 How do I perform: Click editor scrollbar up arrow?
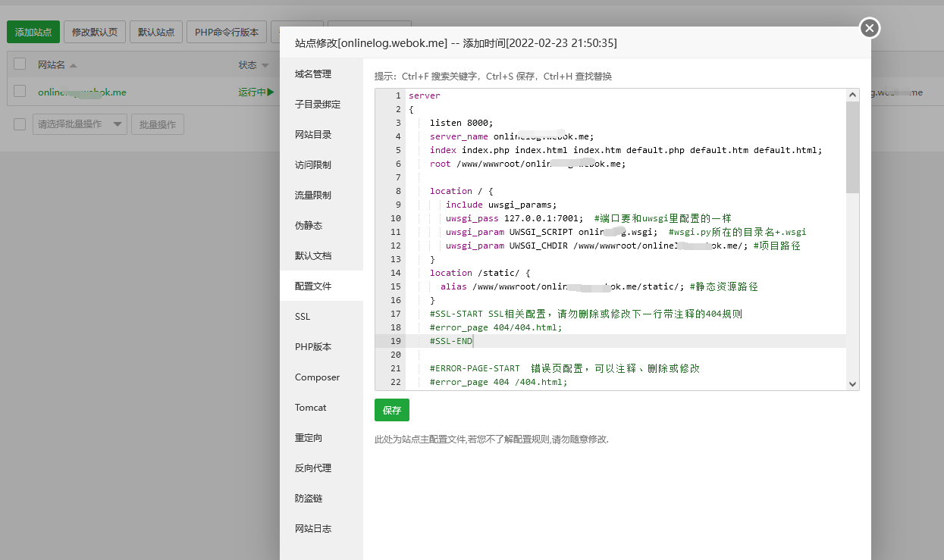click(853, 95)
